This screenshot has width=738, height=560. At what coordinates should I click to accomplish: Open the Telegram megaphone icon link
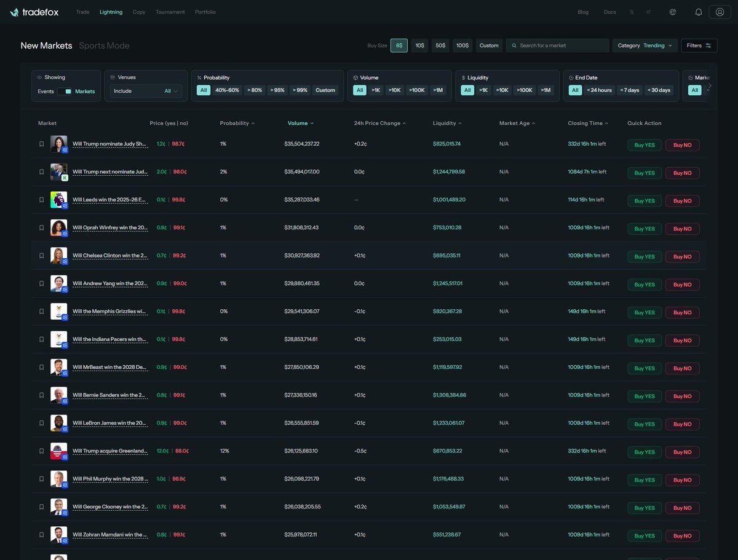[648, 12]
